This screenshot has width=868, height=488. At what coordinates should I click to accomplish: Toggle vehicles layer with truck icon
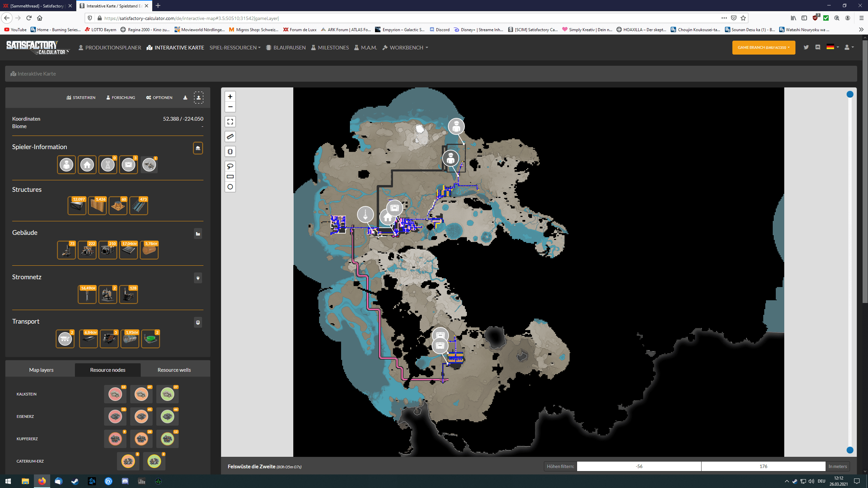[x=65, y=339]
